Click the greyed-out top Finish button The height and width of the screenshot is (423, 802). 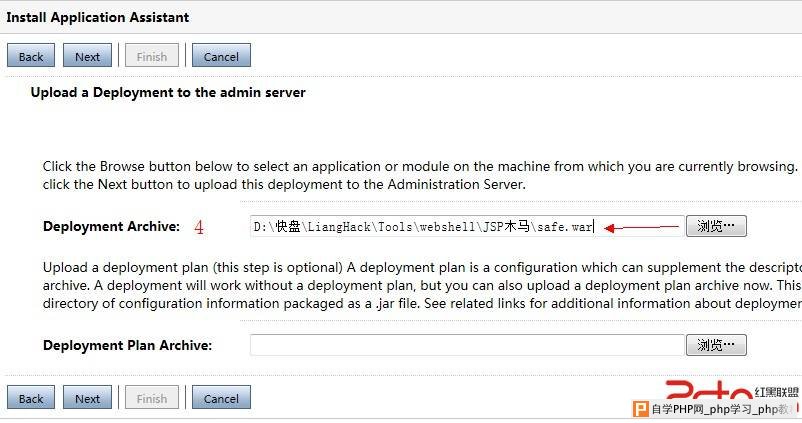[152, 55]
